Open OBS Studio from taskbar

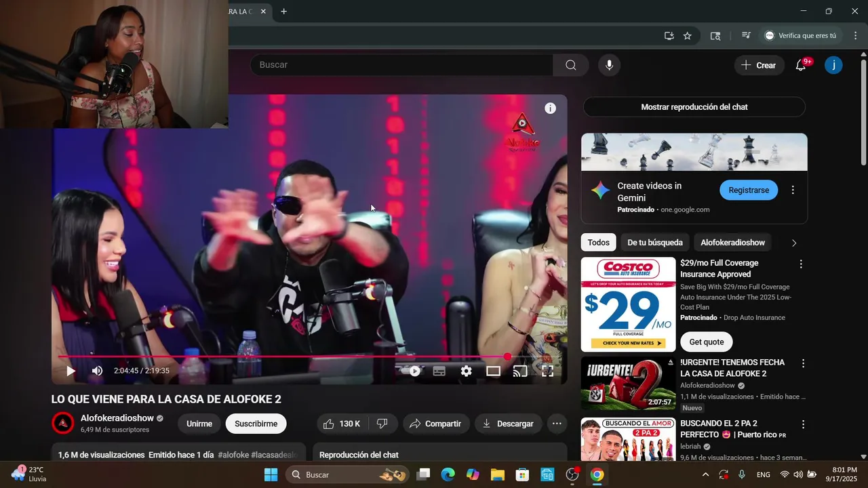coord(572,474)
